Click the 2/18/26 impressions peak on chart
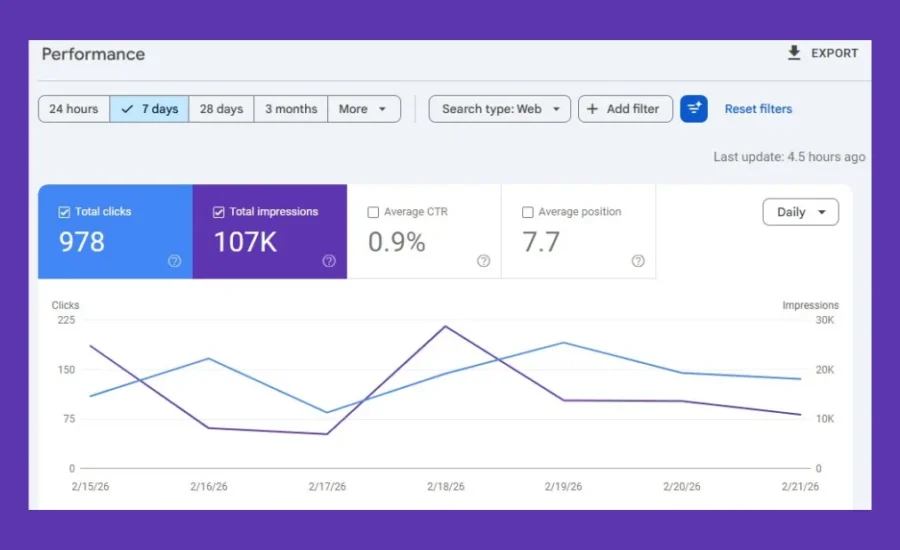 (445, 326)
